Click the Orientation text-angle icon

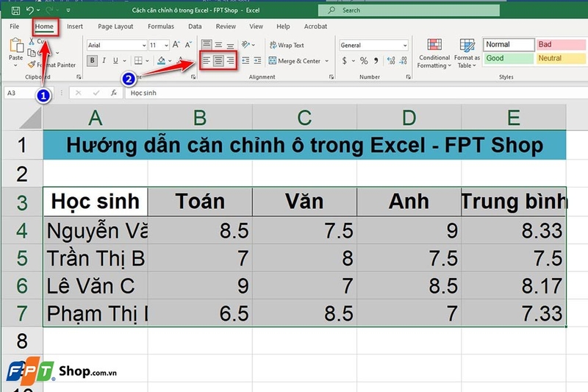coord(245,45)
